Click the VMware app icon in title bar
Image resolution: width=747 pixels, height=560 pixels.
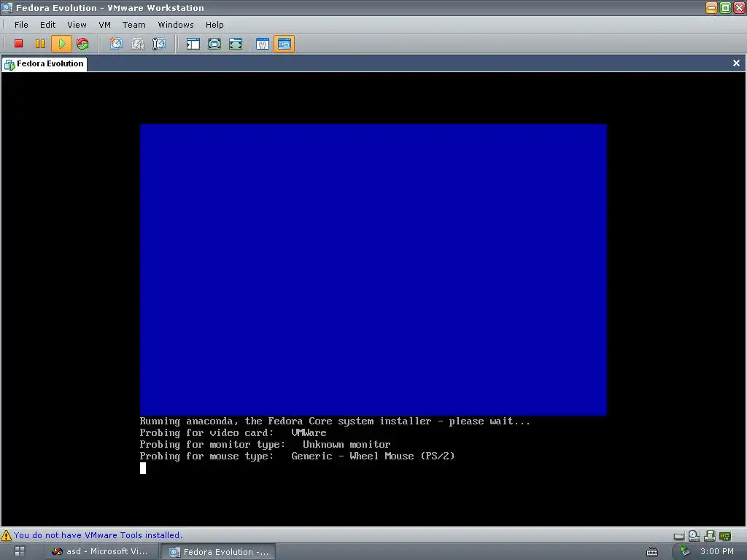7,7
